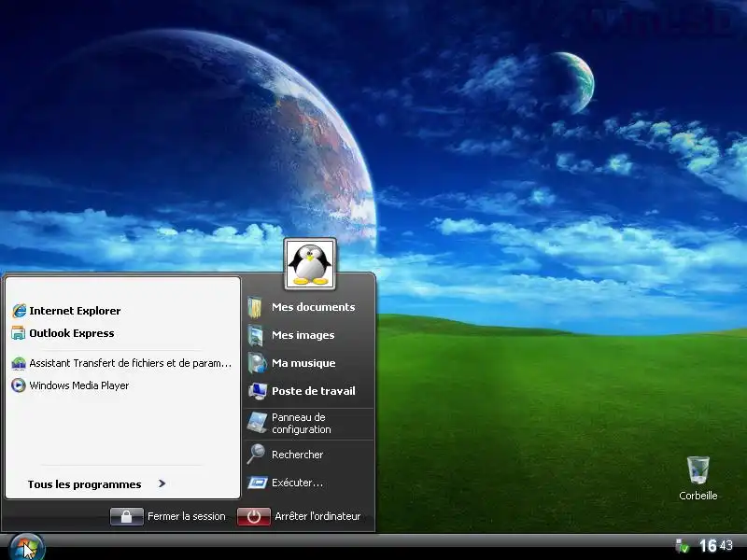The height and width of the screenshot is (560, 747).
Task: Click the Mes images icon
Action: pyautogui.click(x=256, y=335)
